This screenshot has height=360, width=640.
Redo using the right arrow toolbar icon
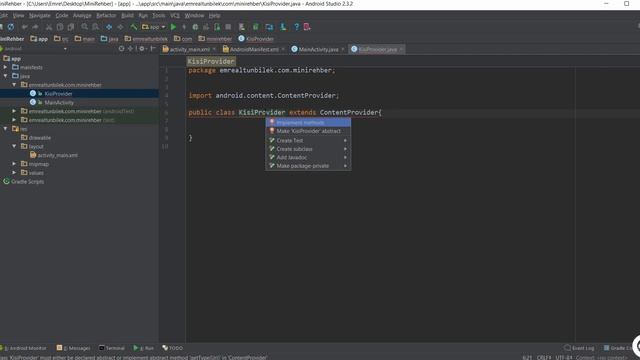click(35, 27)
